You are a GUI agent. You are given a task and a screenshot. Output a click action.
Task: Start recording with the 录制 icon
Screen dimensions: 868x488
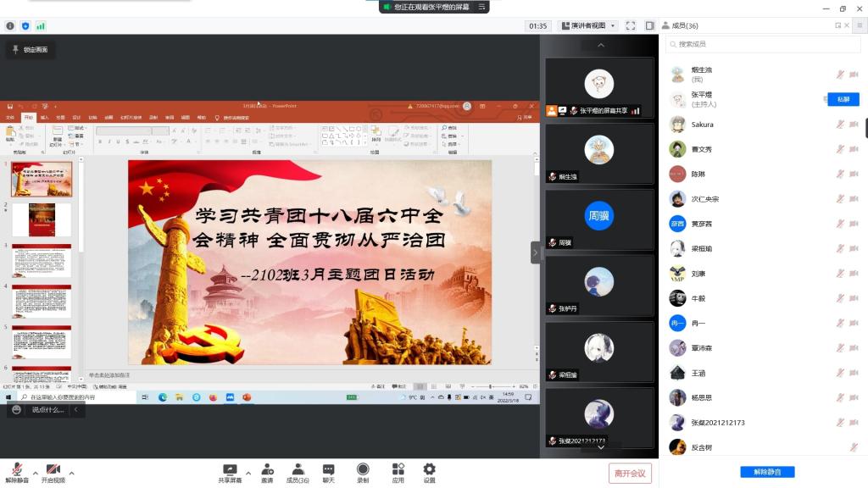coord(363,473)
